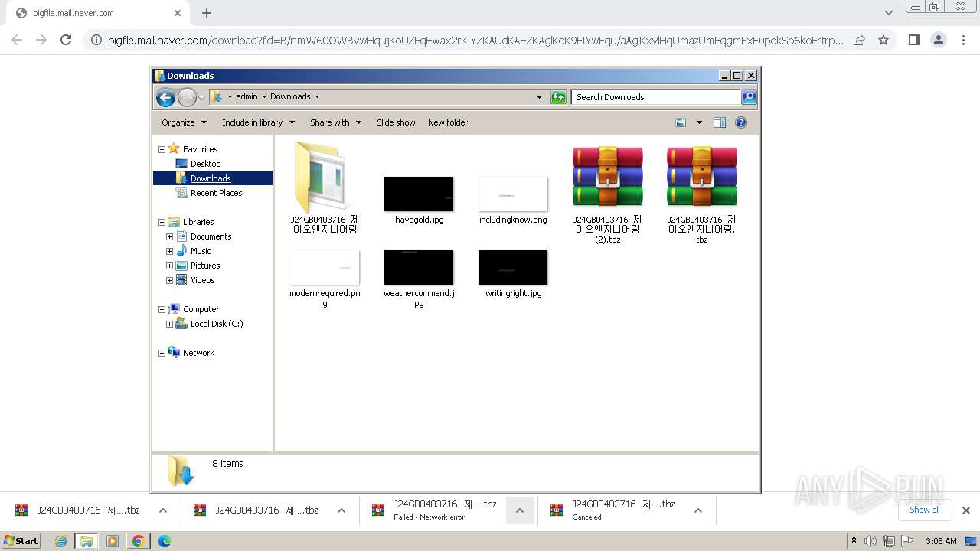Click the Explorer Back arrow button
Screen dimensions: 980x551
pos(165,97)
